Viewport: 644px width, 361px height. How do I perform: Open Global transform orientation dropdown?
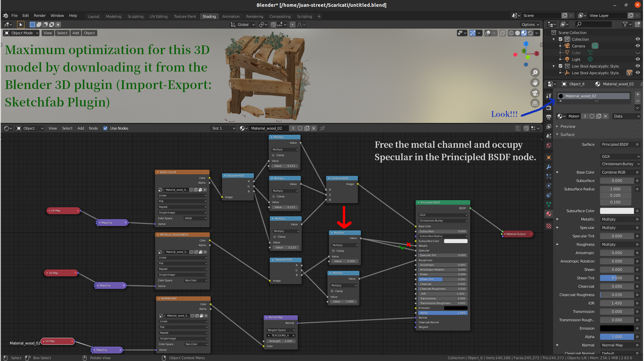tap(243, 24)
